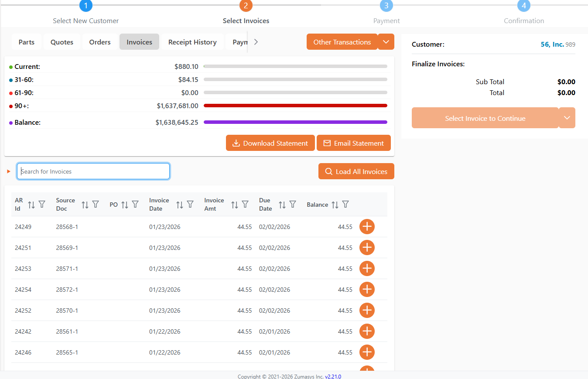Click the download icon on Download Statement

[236, 143]
